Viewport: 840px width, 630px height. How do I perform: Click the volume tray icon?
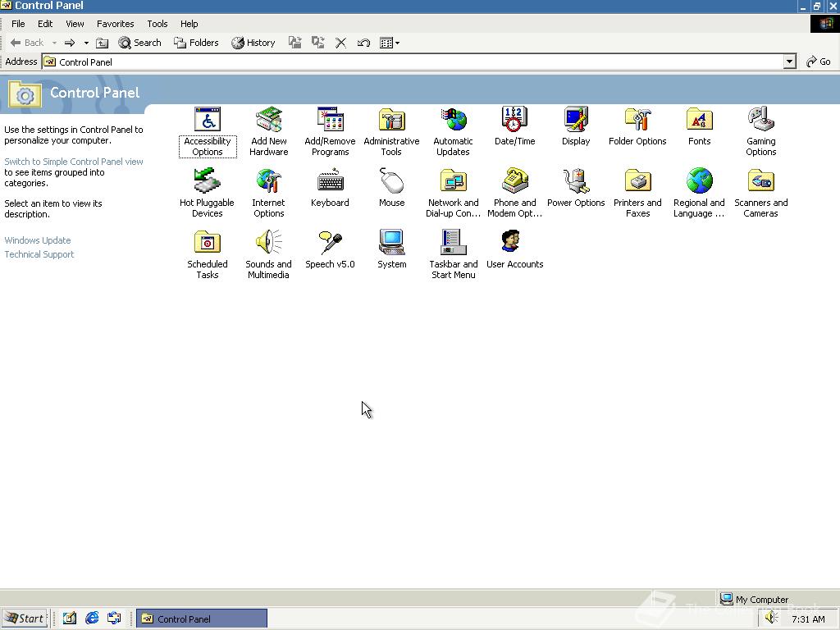pos(771,618)
